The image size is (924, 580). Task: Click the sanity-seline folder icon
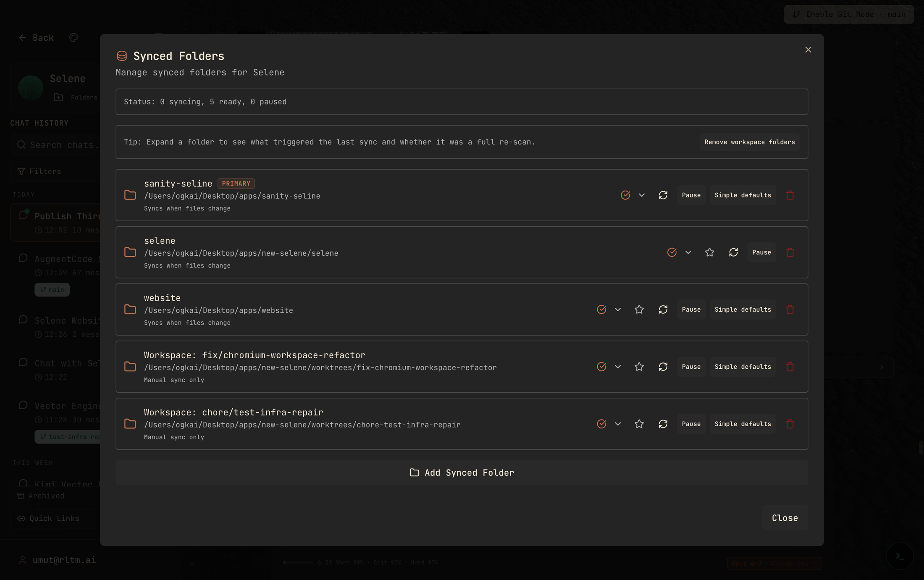click(130, 195)
